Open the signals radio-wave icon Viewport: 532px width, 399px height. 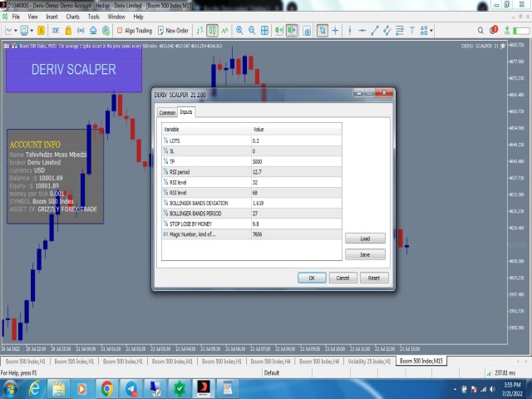click(81, 31)
